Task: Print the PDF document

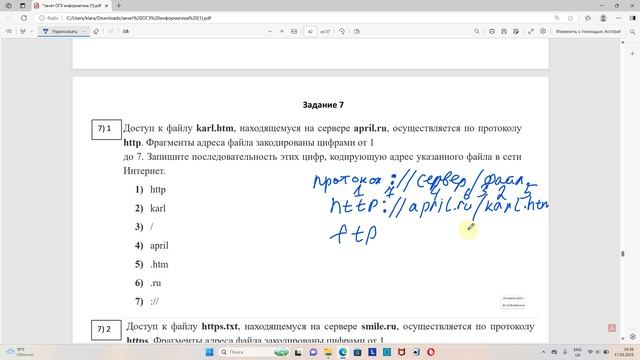Action: click(x=492, y=31)
